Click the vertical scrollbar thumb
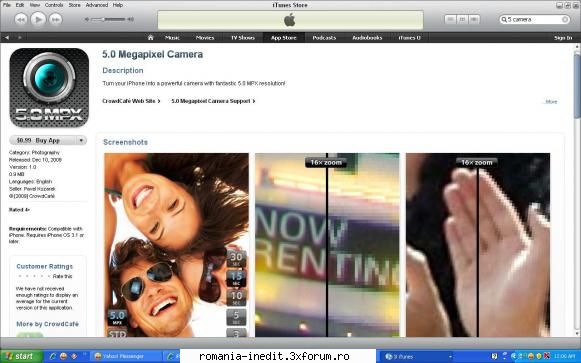The image size is (581, 363). pyautogui.click(x=577, y=86)
